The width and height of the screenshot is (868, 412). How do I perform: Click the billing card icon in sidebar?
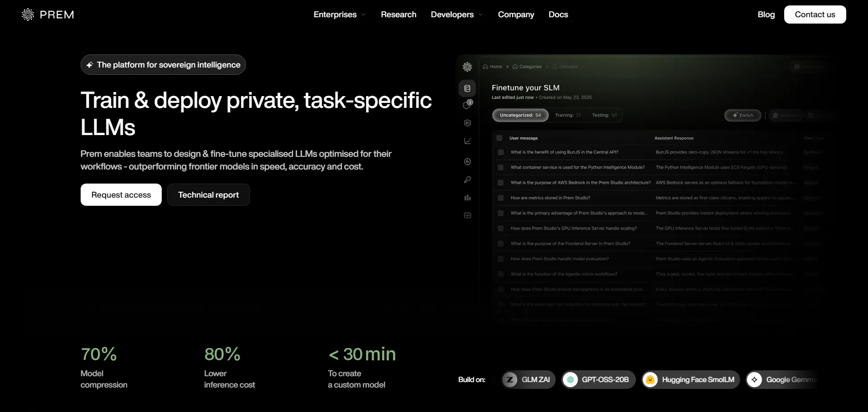[468, 215]
